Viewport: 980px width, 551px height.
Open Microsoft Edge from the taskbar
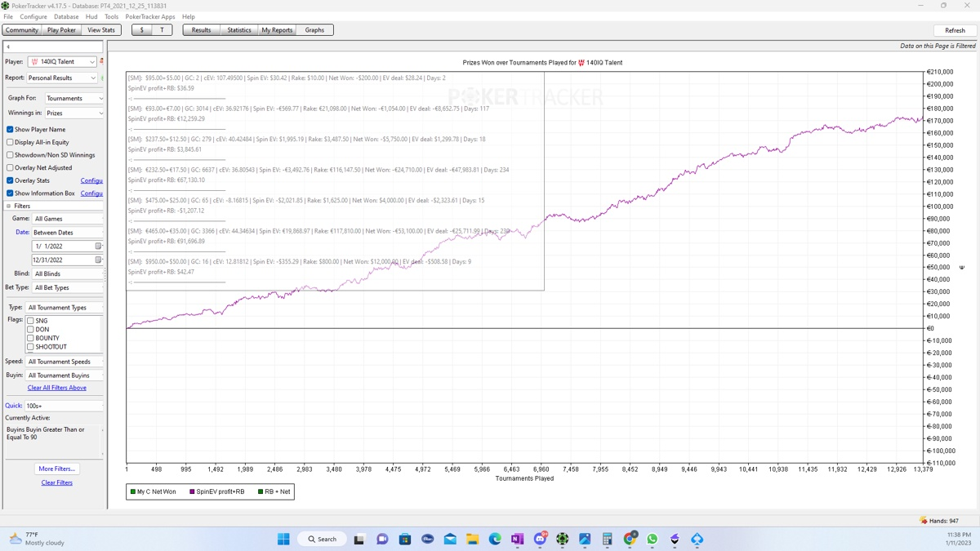(495, 539)
